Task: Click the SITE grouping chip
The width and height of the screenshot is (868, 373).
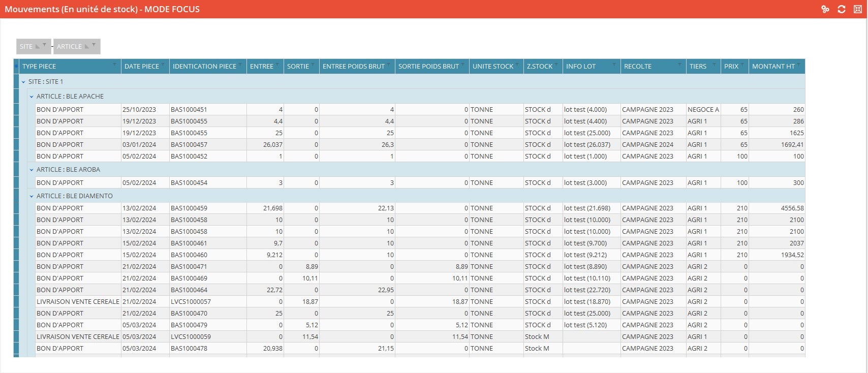Action: tap(26, 47)
